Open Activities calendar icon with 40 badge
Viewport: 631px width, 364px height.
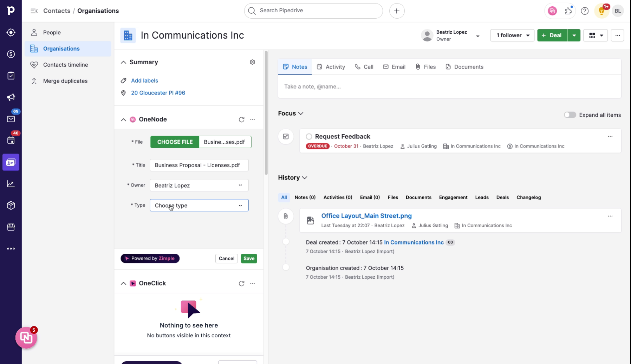(x=11, y=141)
